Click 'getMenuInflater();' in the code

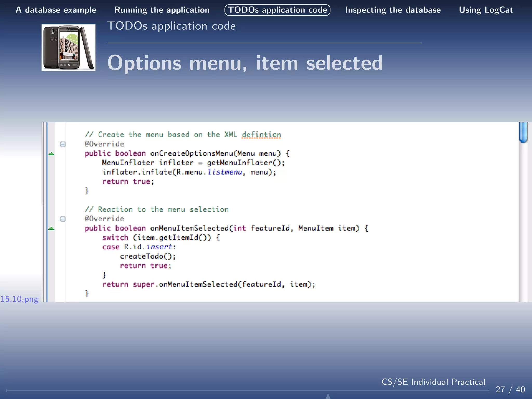coord(246,163)
